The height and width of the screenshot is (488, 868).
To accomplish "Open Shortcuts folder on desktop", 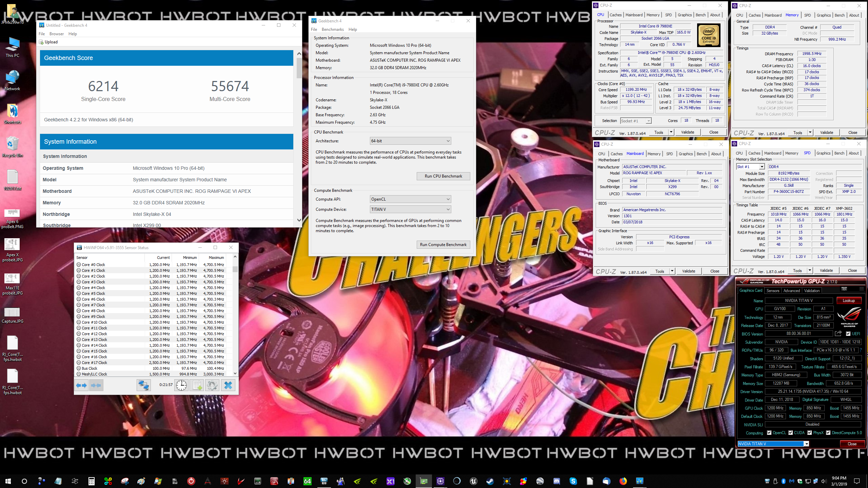I will point(13,114).
